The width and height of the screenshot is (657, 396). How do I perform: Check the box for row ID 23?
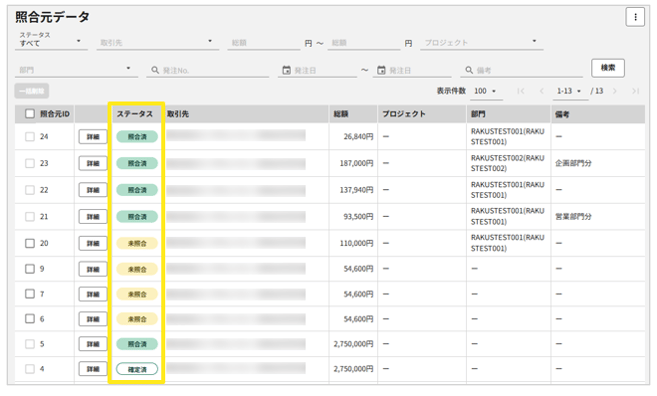[x=30, y=163]
